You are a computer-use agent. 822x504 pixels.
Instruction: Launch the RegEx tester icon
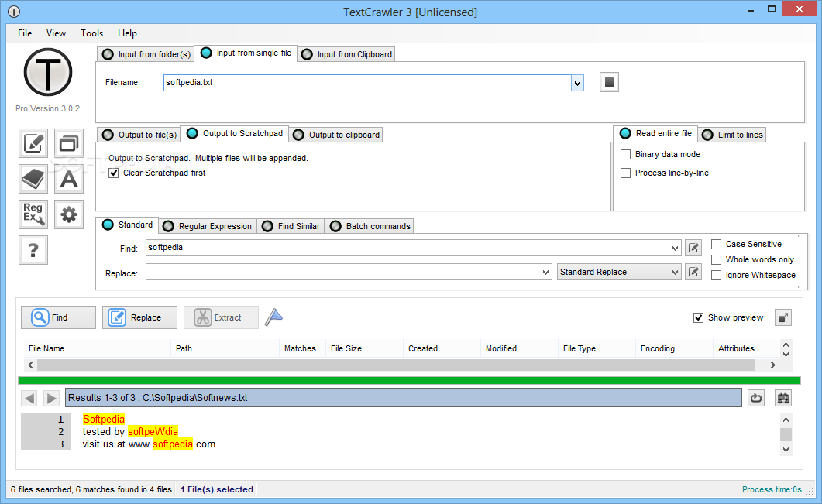pyautogui.click(x=33, y=214)
